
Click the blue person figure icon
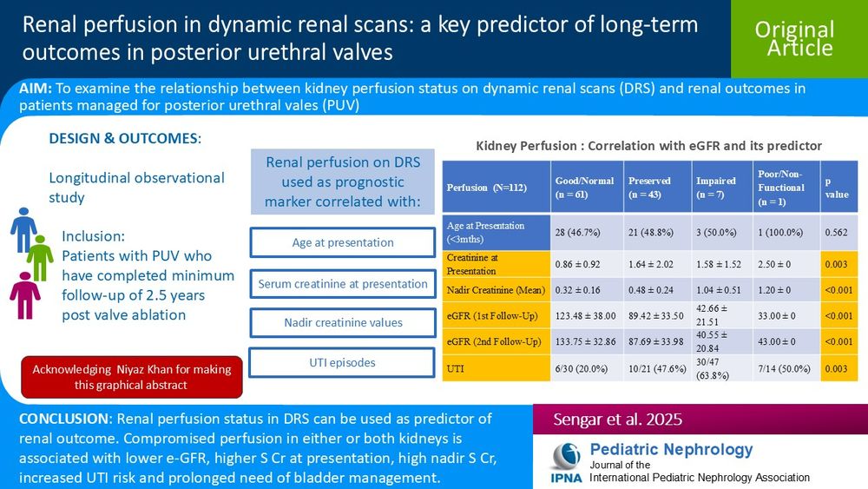point(23,230)
